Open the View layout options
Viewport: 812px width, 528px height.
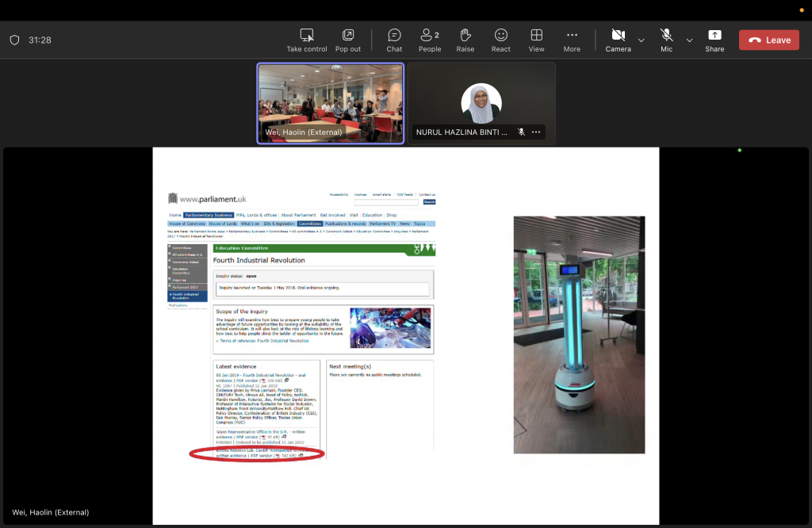(x=537, y=40)
